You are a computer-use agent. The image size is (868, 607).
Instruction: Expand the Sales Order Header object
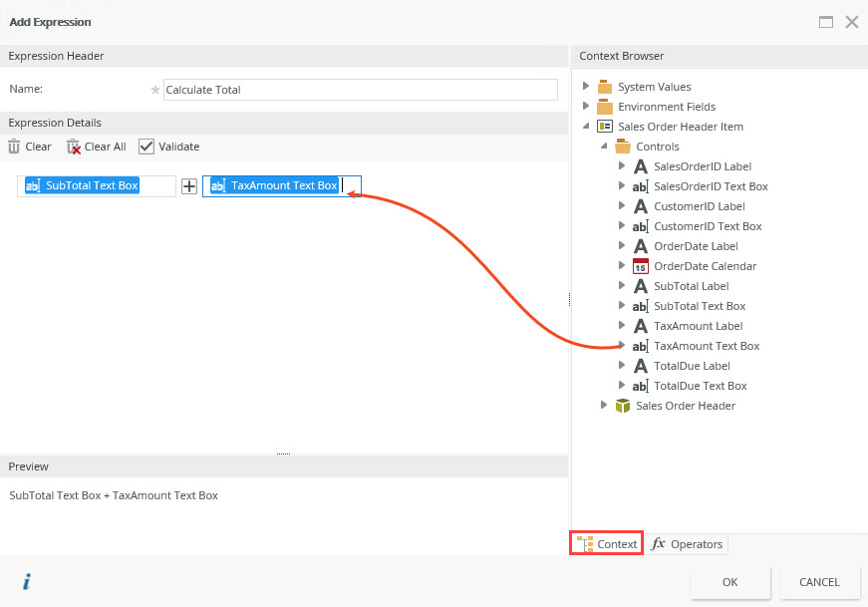tap(603, 405)
